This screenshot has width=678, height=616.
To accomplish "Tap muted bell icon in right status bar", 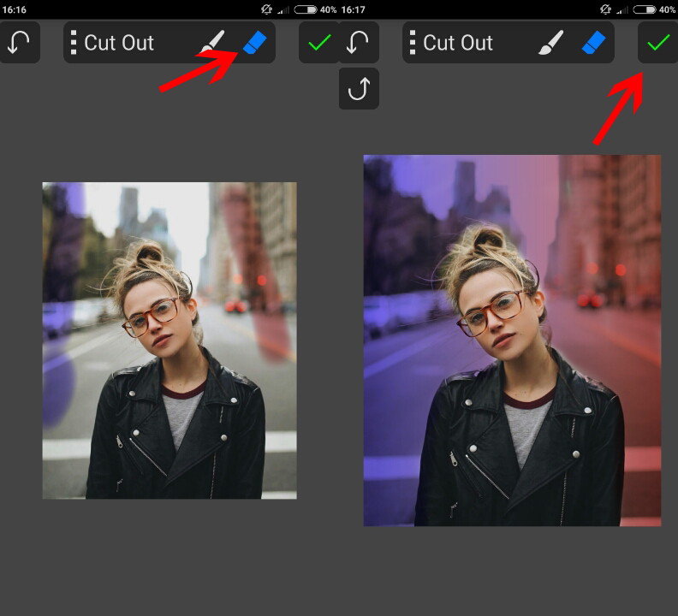I will click(606, 9).
